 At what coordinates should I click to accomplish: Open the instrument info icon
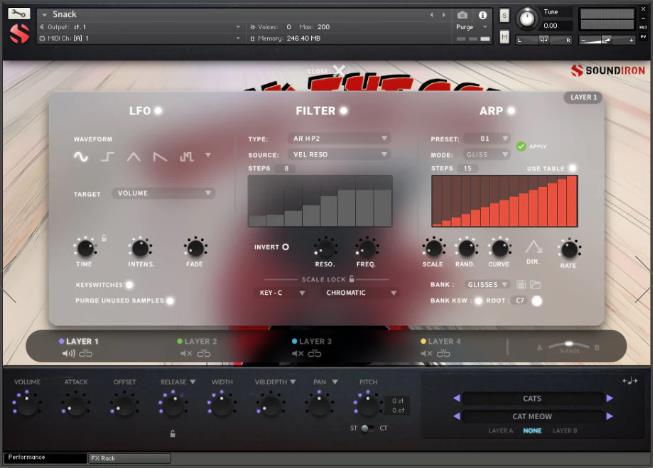coord(483,15)
